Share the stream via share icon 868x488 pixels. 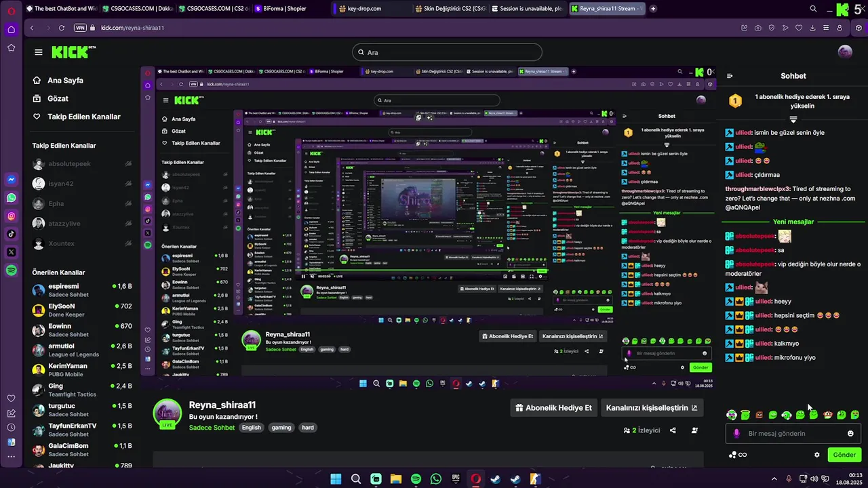click(673, 430)
